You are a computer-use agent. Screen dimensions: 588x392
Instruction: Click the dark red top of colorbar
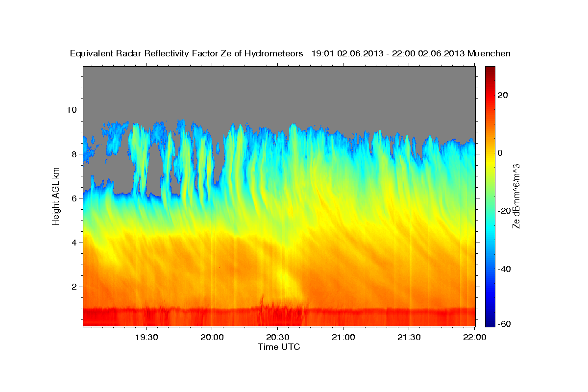click(x=490, y=70)
